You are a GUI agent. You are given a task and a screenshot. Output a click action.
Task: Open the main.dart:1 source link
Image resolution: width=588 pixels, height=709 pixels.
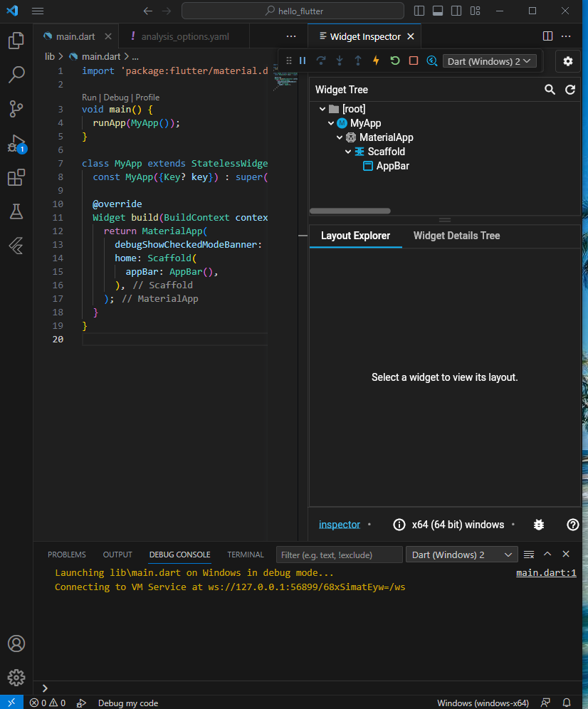point(547,573)
